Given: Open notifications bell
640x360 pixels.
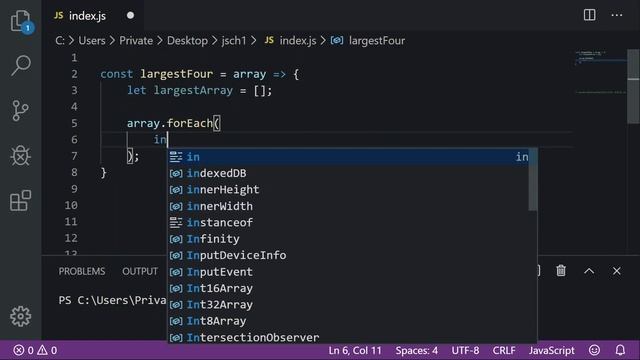Looking at the screenshot, I should coord(620,350).
